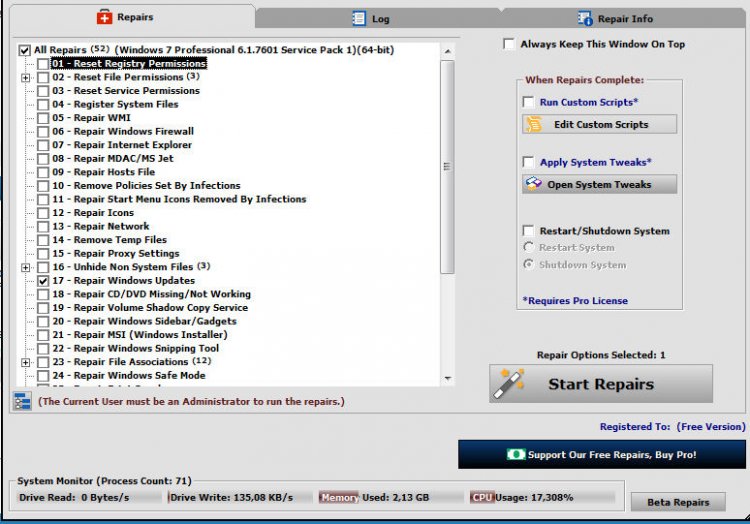Check 06 - Repair Windows Firewall box

click(x=43, y=131)
